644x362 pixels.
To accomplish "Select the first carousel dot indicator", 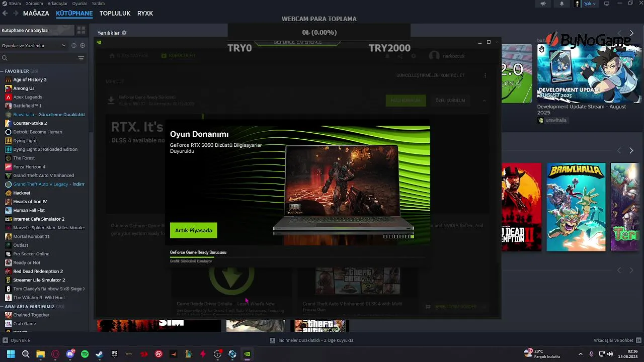I will click(x=385, y=236).
